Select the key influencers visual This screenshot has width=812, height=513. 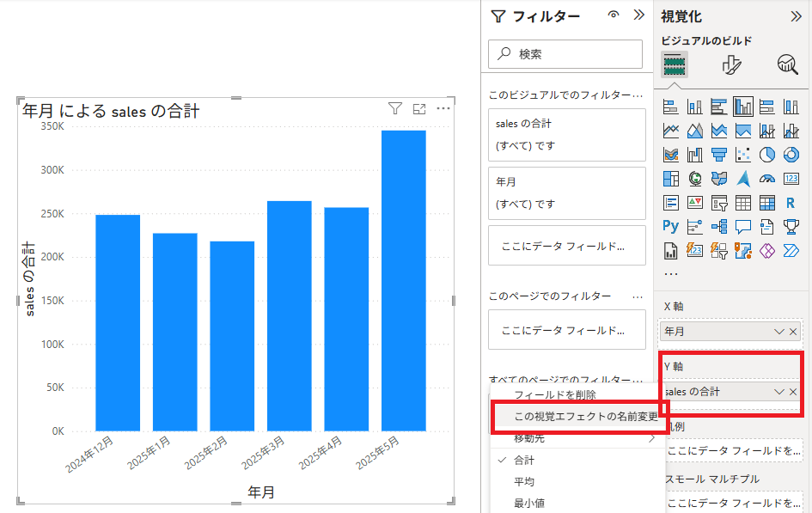click(695, 227)
